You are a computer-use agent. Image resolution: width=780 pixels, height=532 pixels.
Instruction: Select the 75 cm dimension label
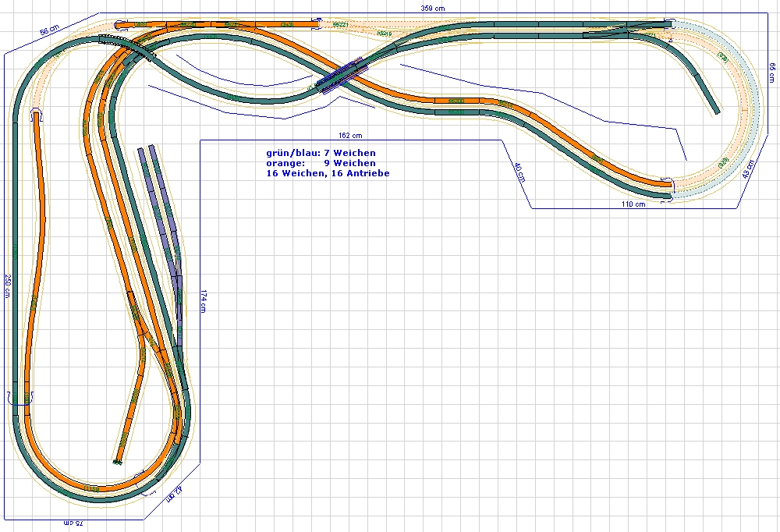coord(73,523)
